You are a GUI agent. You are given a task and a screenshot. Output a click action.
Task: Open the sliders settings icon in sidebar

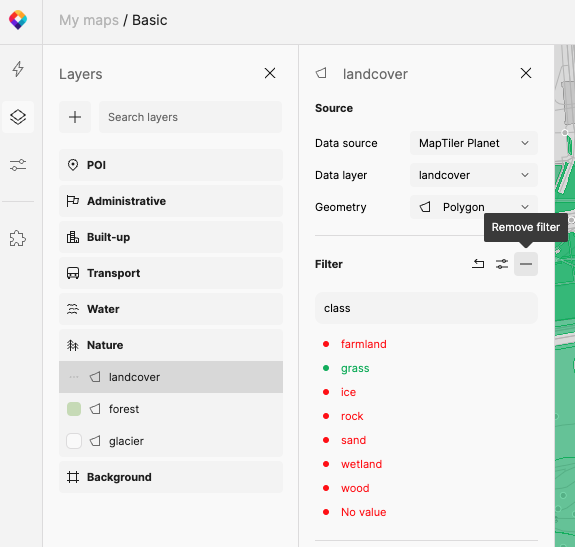coord(18,165)
